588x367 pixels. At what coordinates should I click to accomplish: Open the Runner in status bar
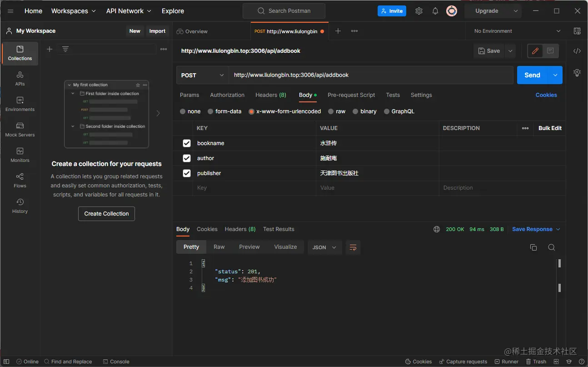coord(506,362)
